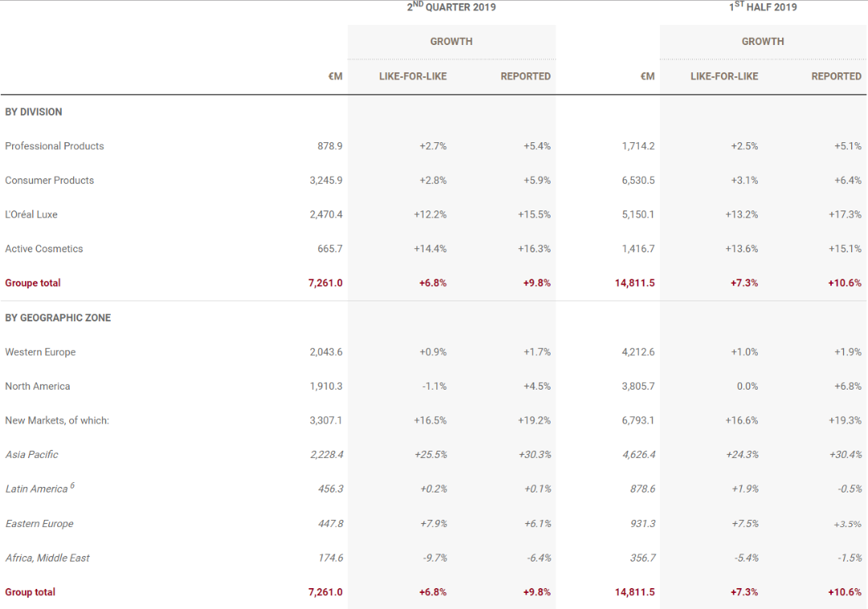Click the footnote 6 superscript by Latin America

(x=72, y=485)
